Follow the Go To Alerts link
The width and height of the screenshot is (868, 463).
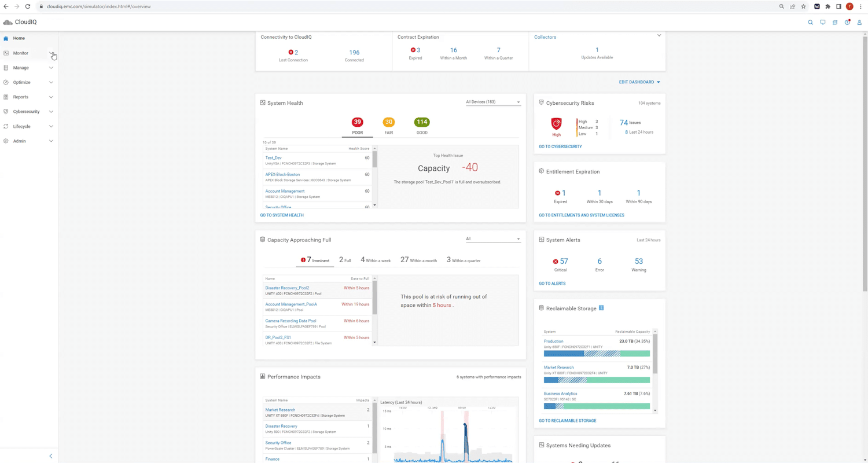pyautogui.click(x=552, y=284)
